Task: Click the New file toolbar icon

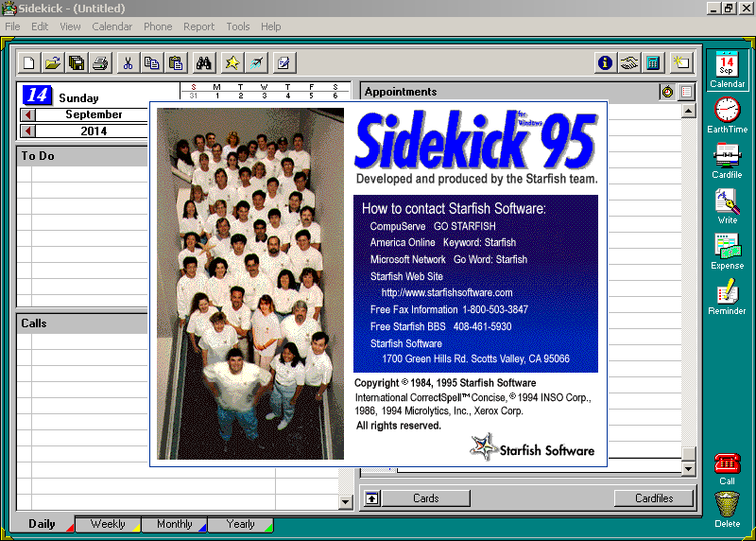Action: pyautogui.click(x=29, y=62)
